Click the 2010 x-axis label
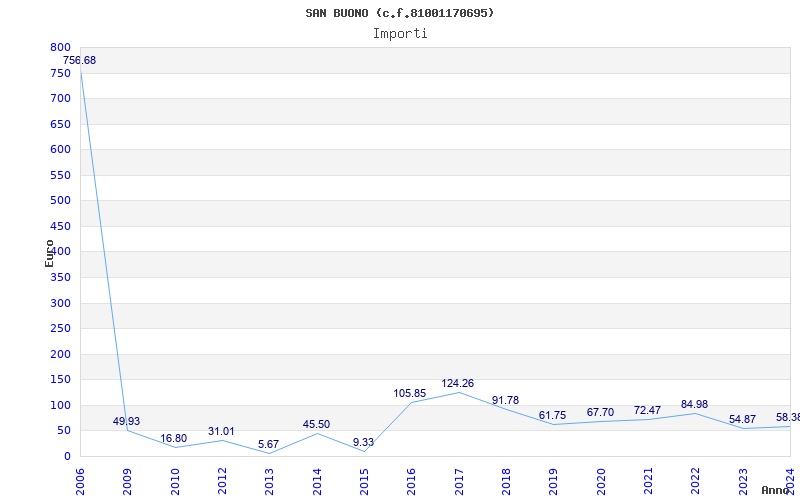Image resolution: width=800 pixels, height=500 pixels. (174, 482)
